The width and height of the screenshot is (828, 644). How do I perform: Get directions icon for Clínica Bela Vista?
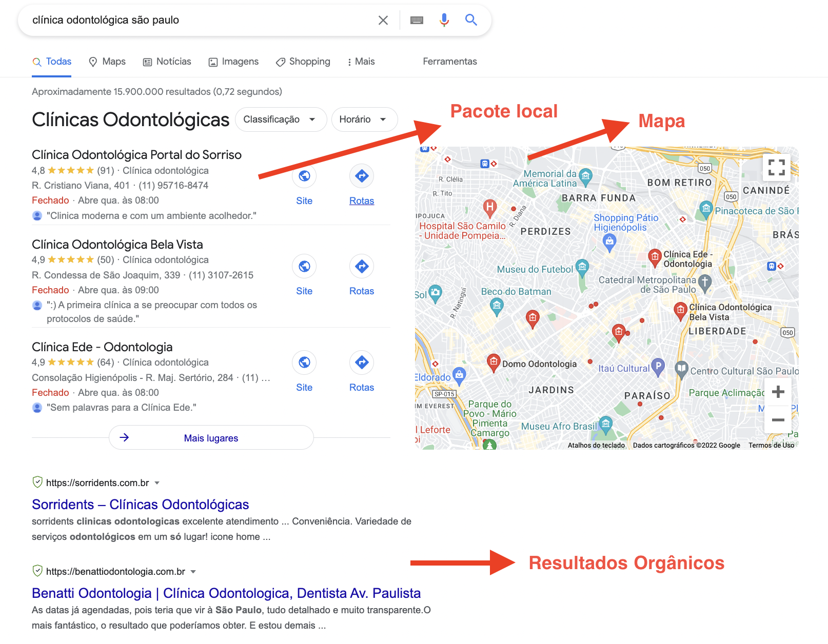(x=362, y=266)
